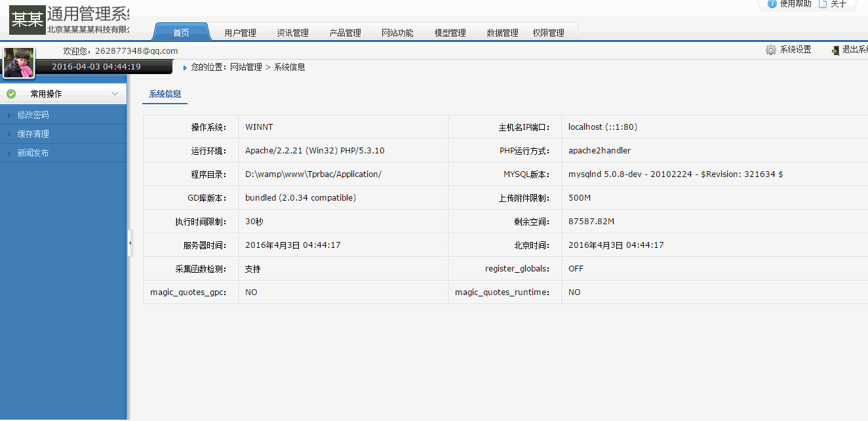868x421 pixels.
Task: Click the 系统设置 link text
Action: (795, 50)
